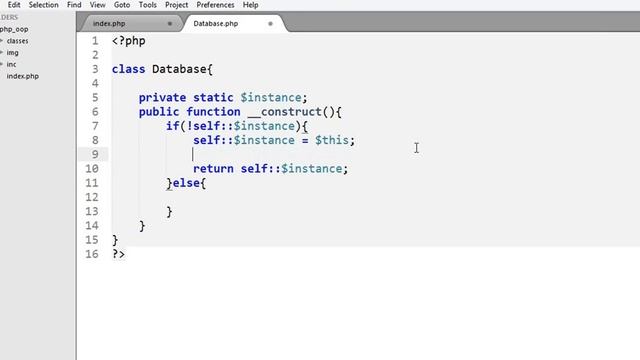The height and width of the screenshot is (360, 640).
Task: Open the View menu
Action: pyautogui.click(x=98, y=5)
